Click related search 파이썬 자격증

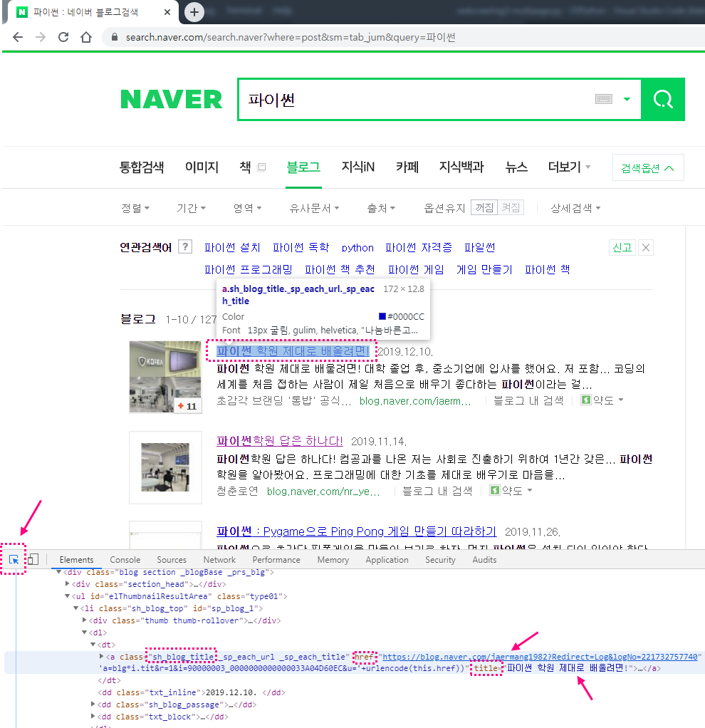(419, 247)
